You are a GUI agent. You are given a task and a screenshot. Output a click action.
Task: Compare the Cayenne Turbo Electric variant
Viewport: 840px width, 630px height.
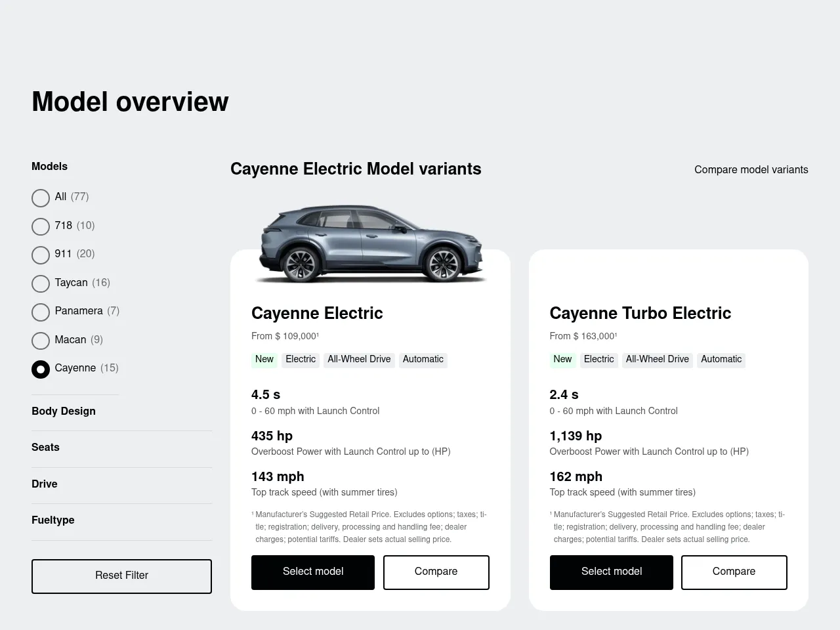point(734,572)
